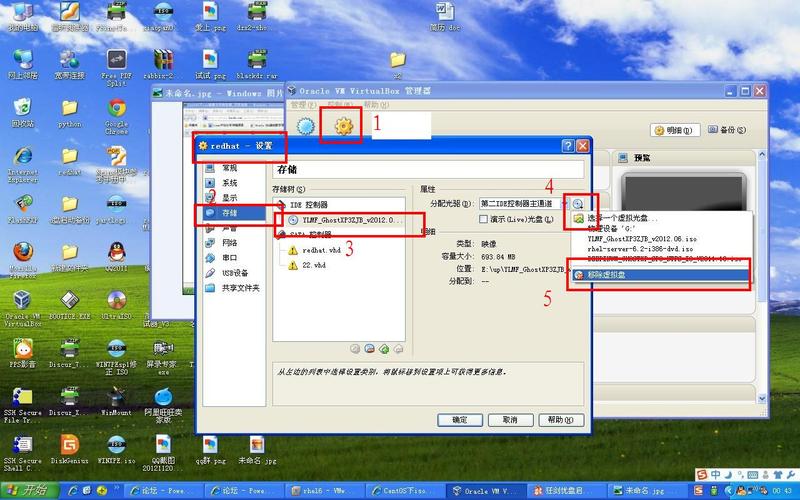Pick rhel-server-6.2-i386-dvd.iso from the disk menu

[x=635, y=250]
